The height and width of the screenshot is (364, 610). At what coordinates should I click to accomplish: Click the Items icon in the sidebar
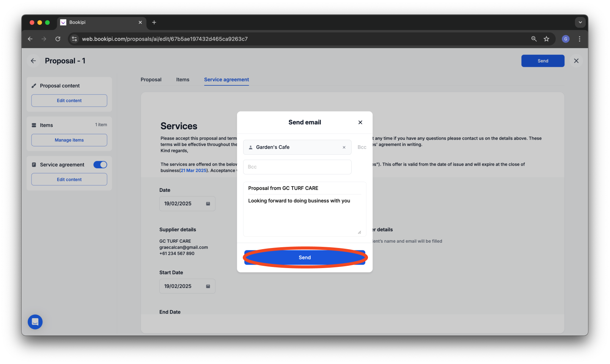(33, 125)
